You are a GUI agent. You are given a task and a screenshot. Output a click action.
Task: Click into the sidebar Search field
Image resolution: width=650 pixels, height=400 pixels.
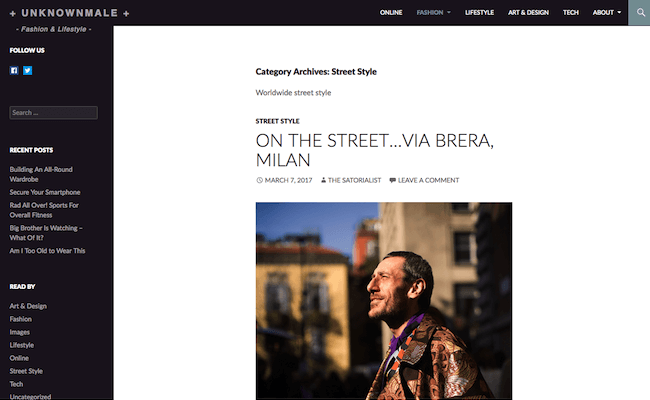[x=53, y=113]
